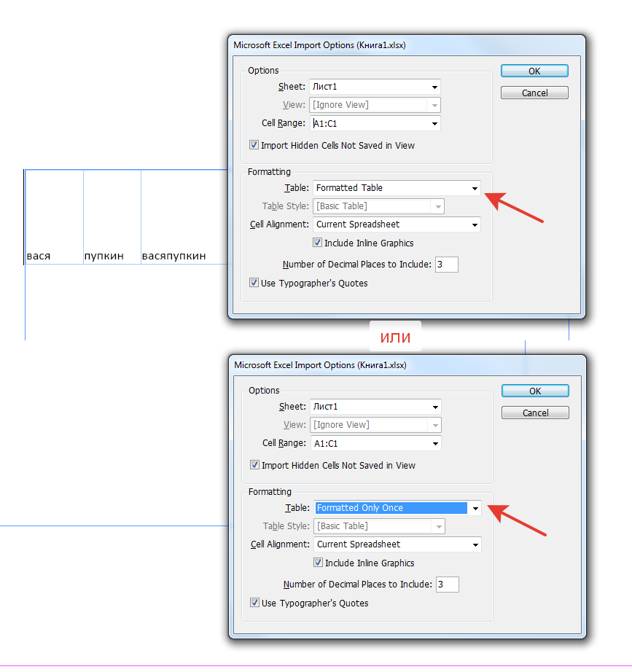This screenshot has height=672, width=632.
Task: Click OK in the upper Import Options dialog
Action: click(x=534, y=71)
